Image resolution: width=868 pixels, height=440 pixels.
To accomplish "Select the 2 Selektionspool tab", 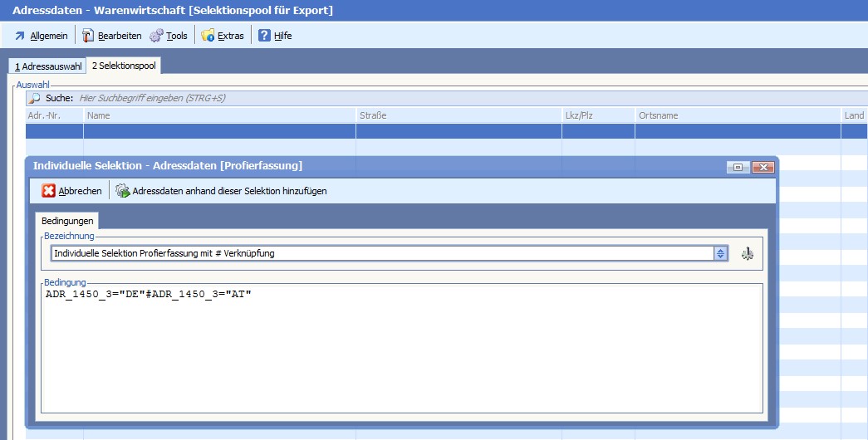I will tap(124, 66).
